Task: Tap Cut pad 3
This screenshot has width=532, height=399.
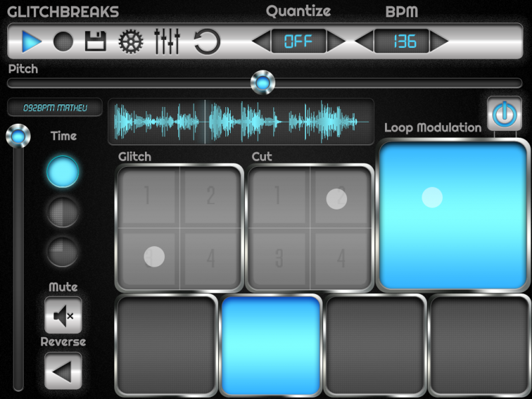Action: click(279, 258)
